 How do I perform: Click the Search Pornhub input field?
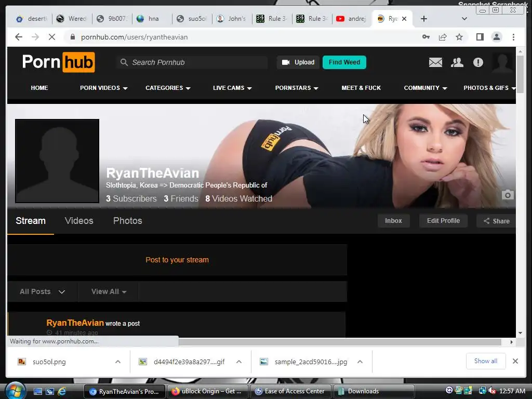click(x=192, y=62)
